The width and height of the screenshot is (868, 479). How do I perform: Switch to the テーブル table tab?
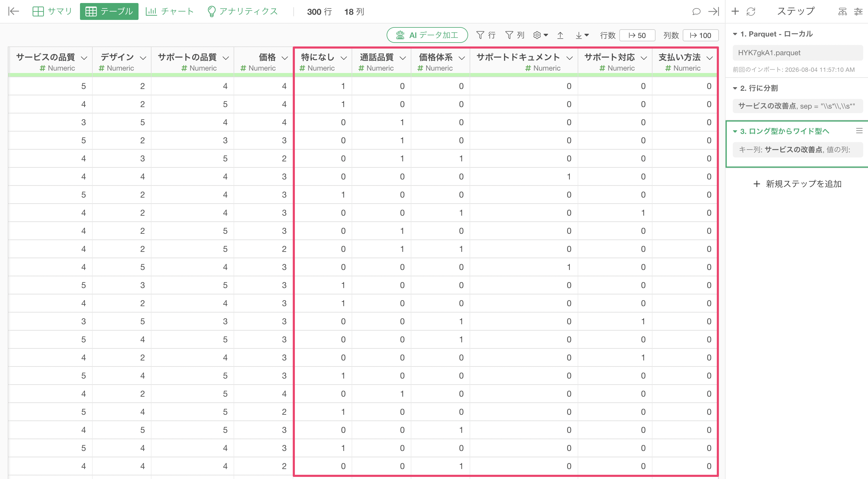109,11
